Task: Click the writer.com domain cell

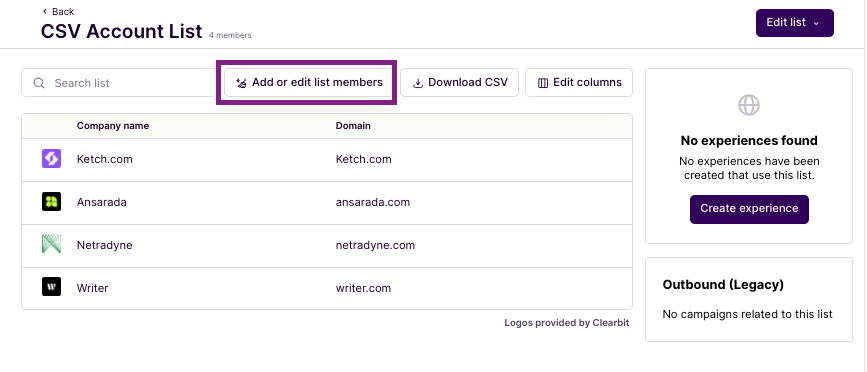Action: (363, 288)
